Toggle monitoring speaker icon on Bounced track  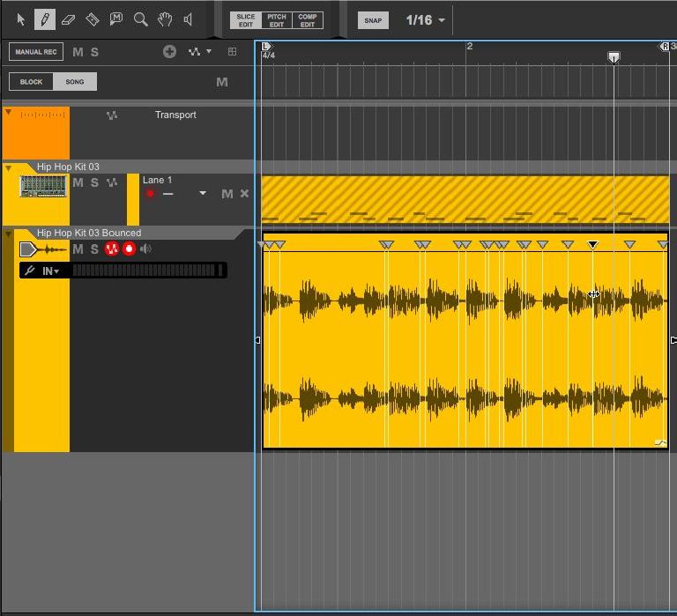[x=146, y=249]
